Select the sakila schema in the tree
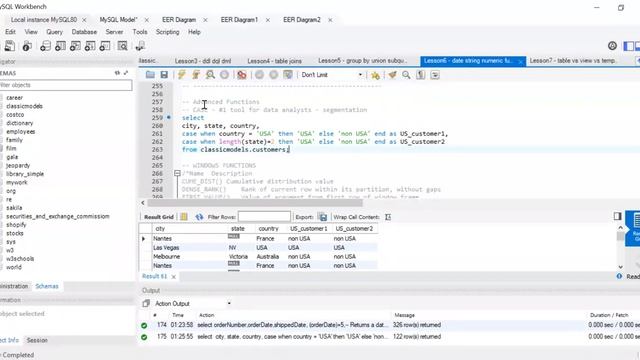The image size is (640, 360). point(14,208)
